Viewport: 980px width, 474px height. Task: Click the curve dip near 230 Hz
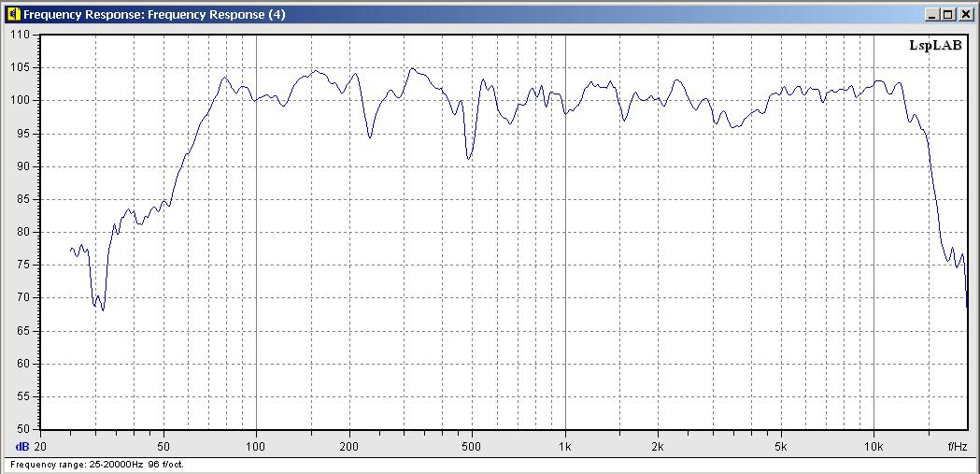pos(369,136)
